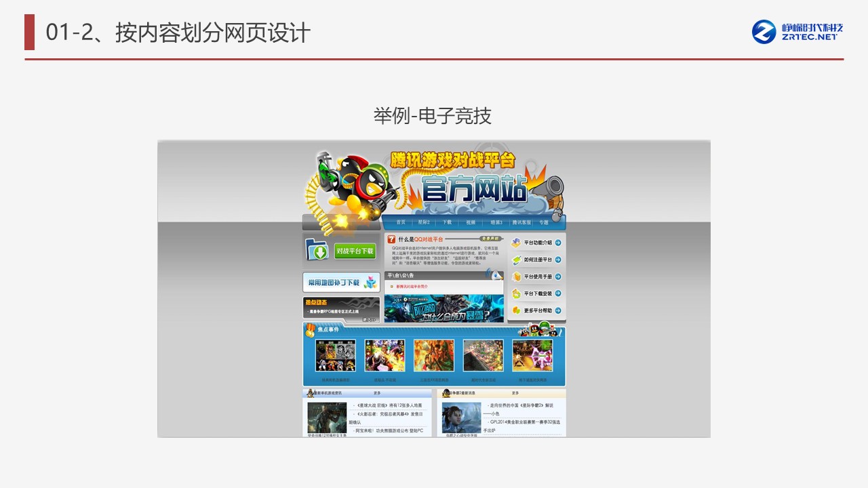Screen dimensions: 868x488
Task: Click the folder download arrow icon
Action: pyautogui.click(x=318, y=251)
